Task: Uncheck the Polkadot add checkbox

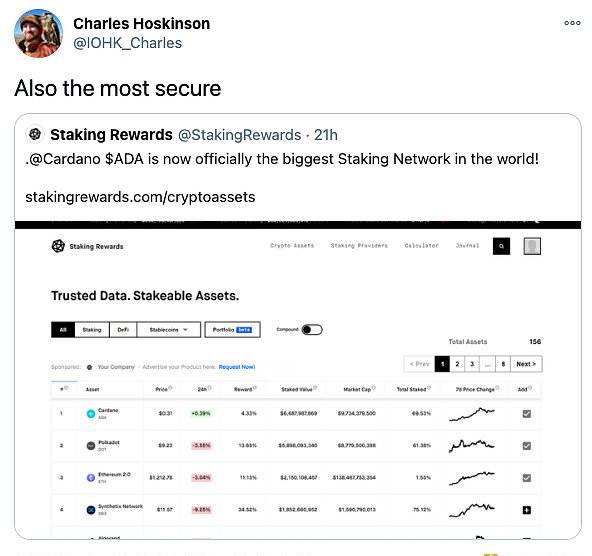Action: [526, 446]
